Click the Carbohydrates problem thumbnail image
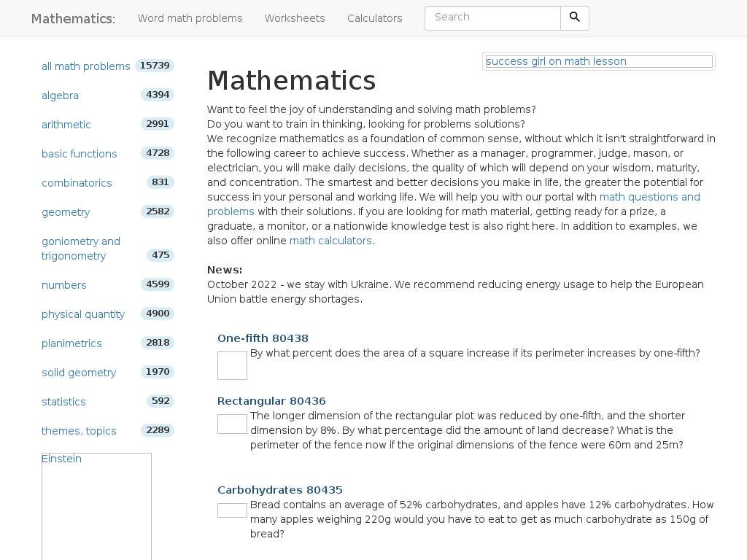The height and width of the screenshot is (560, 747). pyautogui.click(x=232, y=510)
